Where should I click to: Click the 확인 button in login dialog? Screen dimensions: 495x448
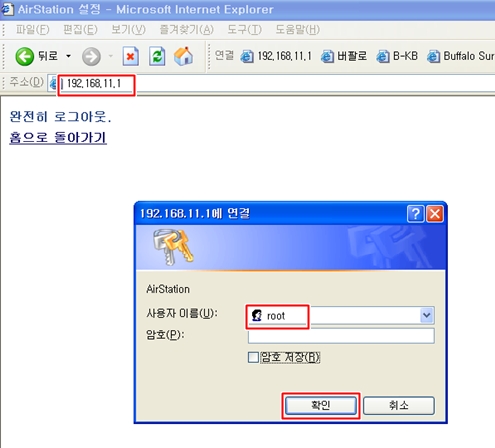point(321,406)
